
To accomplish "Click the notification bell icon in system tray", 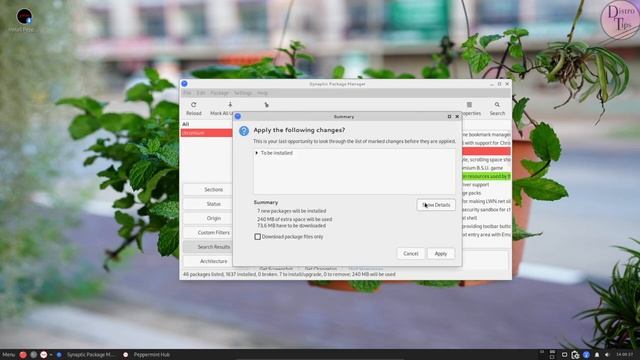I will pyautogui.click(x=597, y=355).
